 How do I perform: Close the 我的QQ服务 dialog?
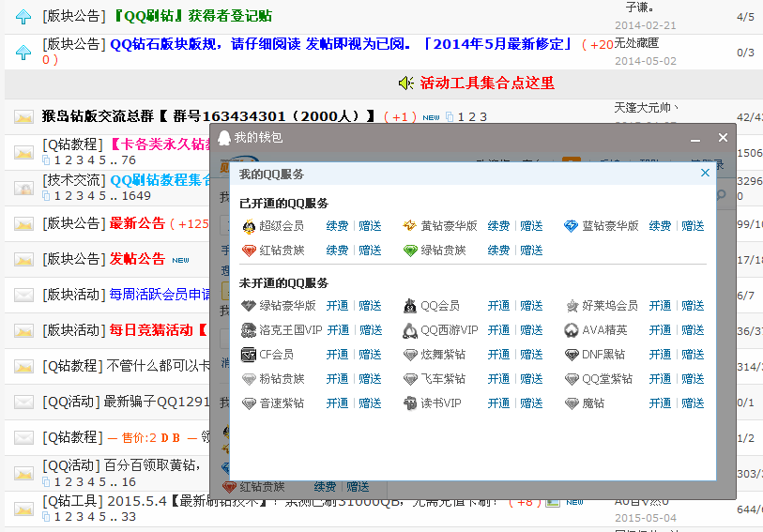(705, 173)
